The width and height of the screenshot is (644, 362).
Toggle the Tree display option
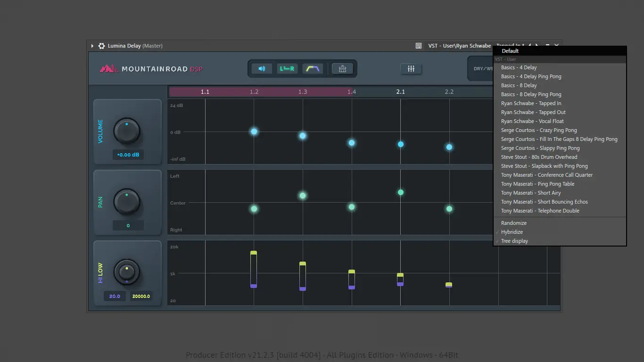click(560, 241)
